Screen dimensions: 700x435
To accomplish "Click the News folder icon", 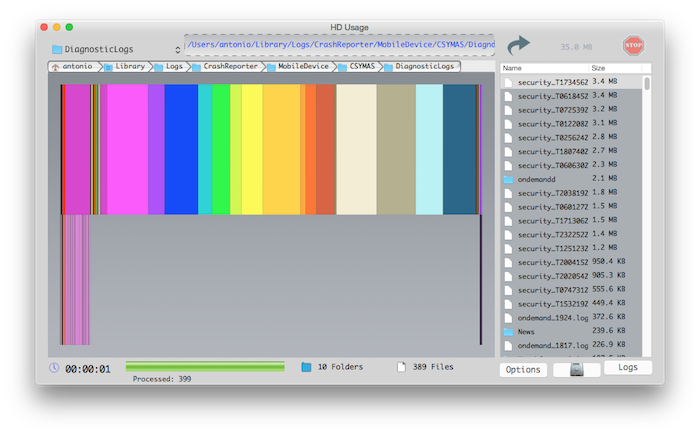I will tap(508, 332).
